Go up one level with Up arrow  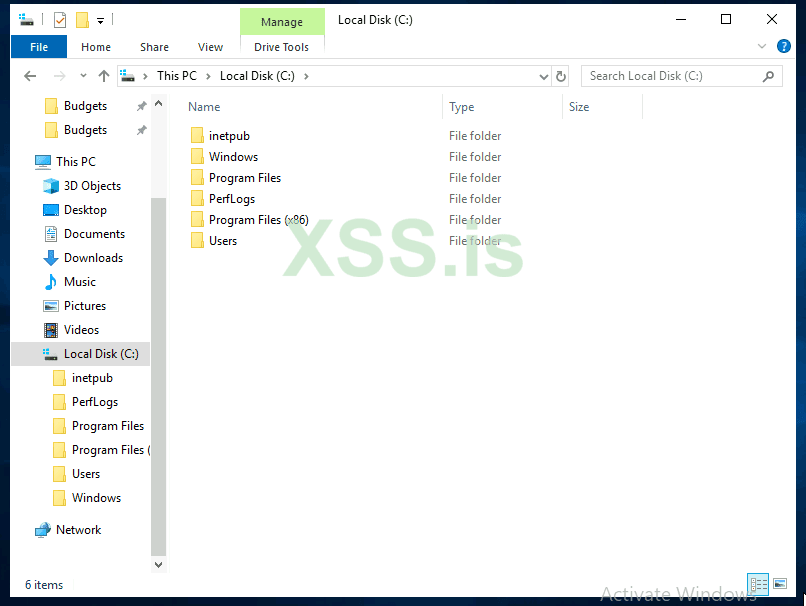point(104,76)
